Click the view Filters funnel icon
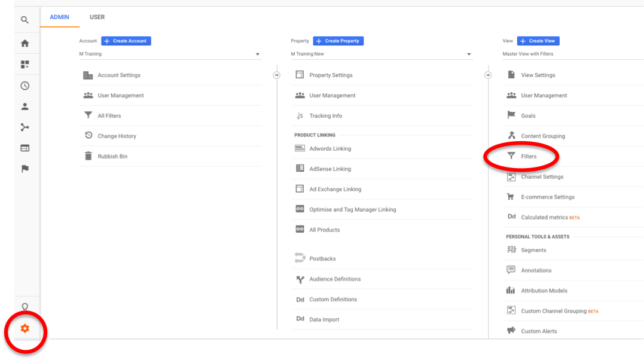 (511, 155)
